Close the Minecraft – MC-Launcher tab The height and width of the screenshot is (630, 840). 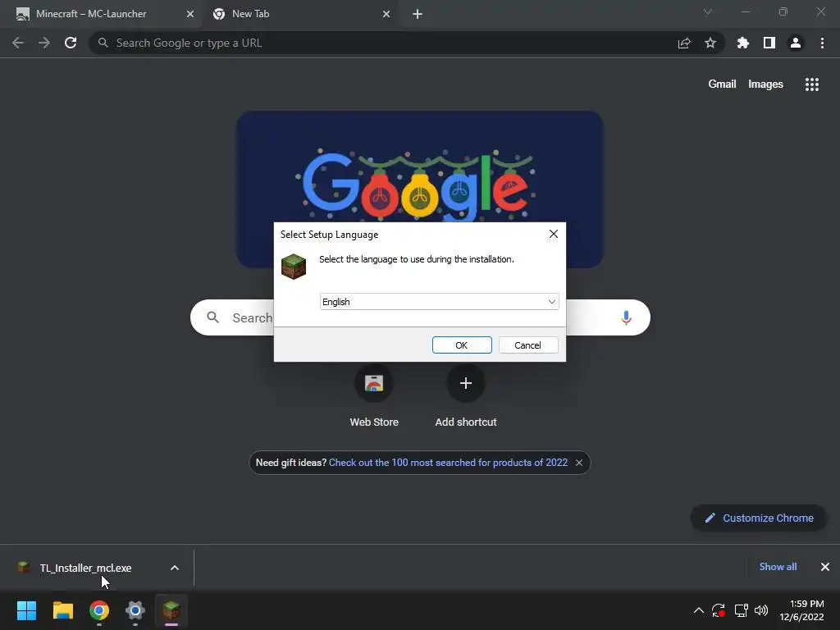click(x=190, y=14)
